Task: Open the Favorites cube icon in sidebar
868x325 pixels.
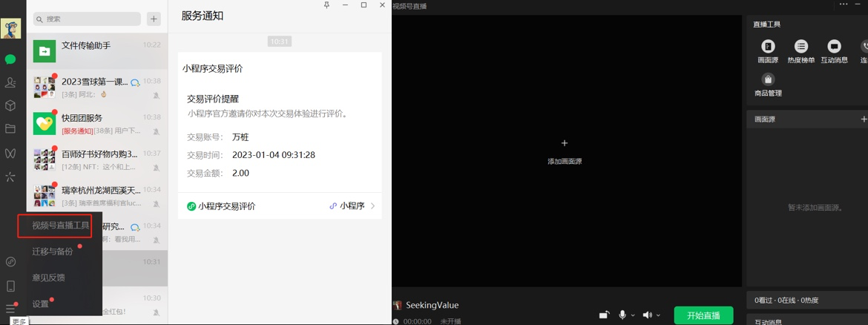Action: pyautogui.click(x=10, y=106)
